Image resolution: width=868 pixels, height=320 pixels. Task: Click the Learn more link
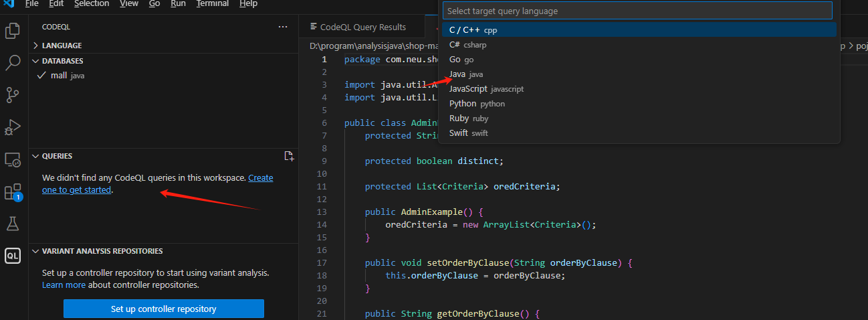pyautogui.click(x=64, y=285)
